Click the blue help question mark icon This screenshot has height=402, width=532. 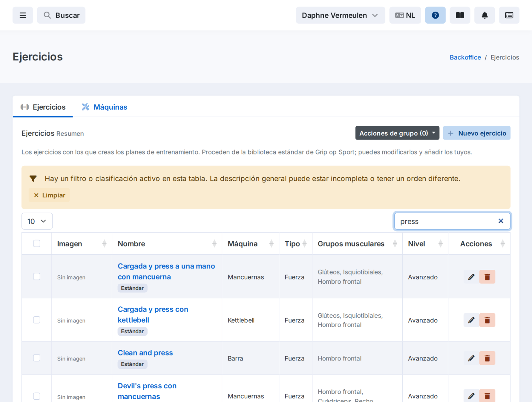[x=435, y=15]
